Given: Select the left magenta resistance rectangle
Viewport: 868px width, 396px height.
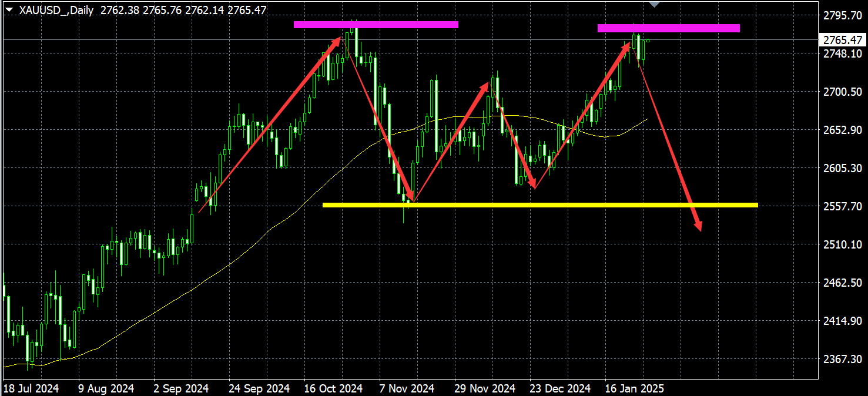Looking at the screenshot, I should click(376, 25).
